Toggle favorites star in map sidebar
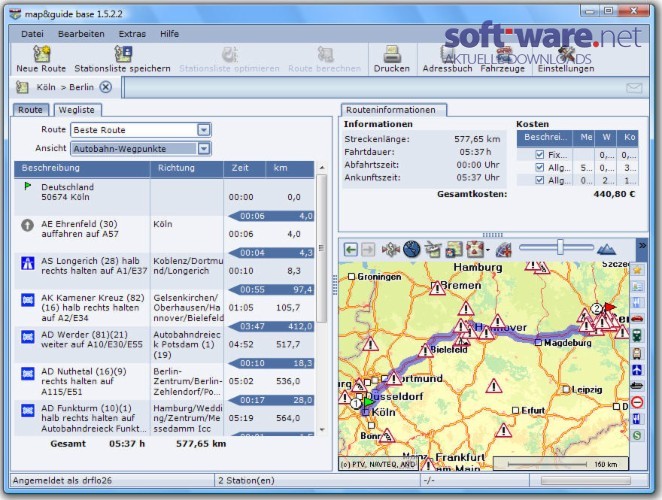This screenshot has height=500, width=662. (637, 270)
